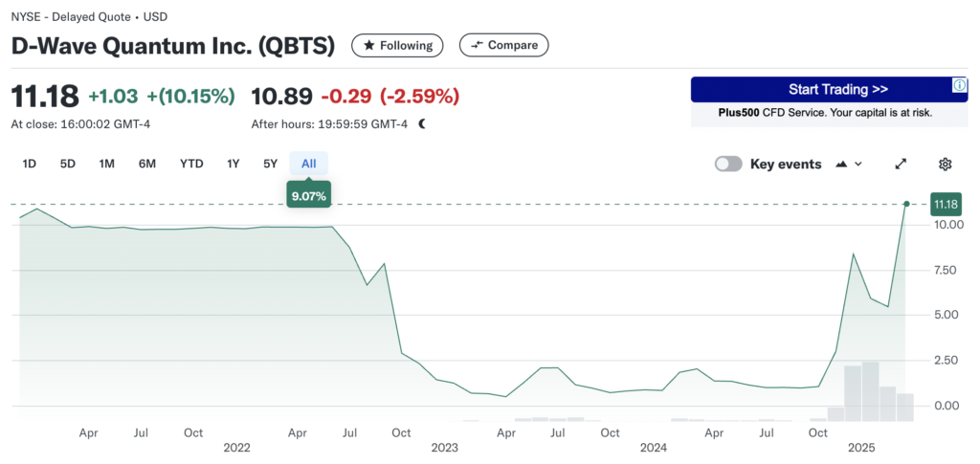The height and width of the screenshot is (464, 980).
Task: Click the ad info icon
Action: click(960, 86)
